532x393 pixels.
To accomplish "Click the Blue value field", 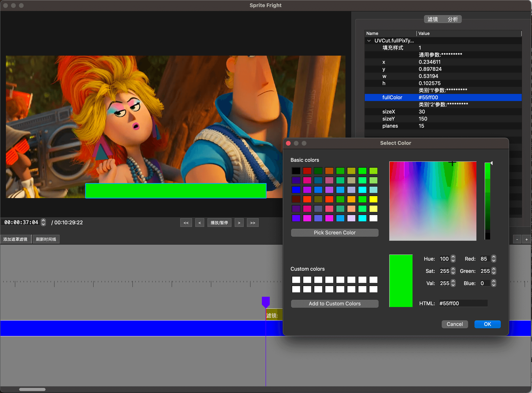I will click(x=485, y=283).
